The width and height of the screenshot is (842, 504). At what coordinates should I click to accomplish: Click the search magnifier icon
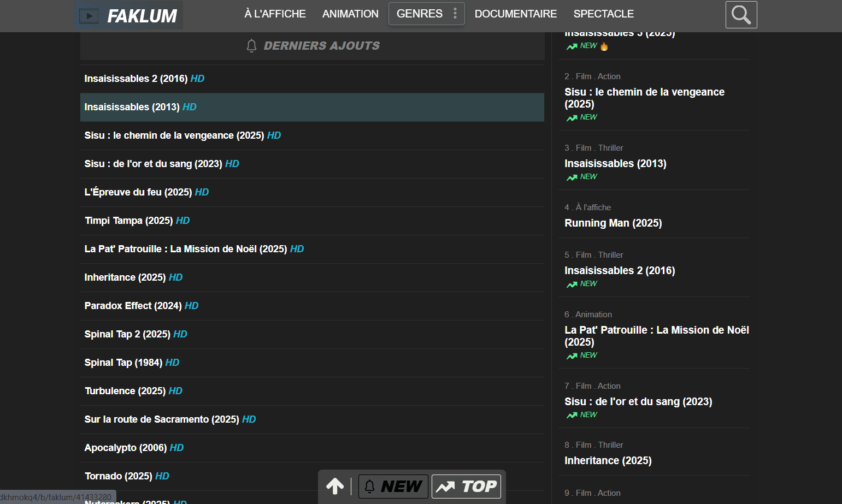point(741,15)
